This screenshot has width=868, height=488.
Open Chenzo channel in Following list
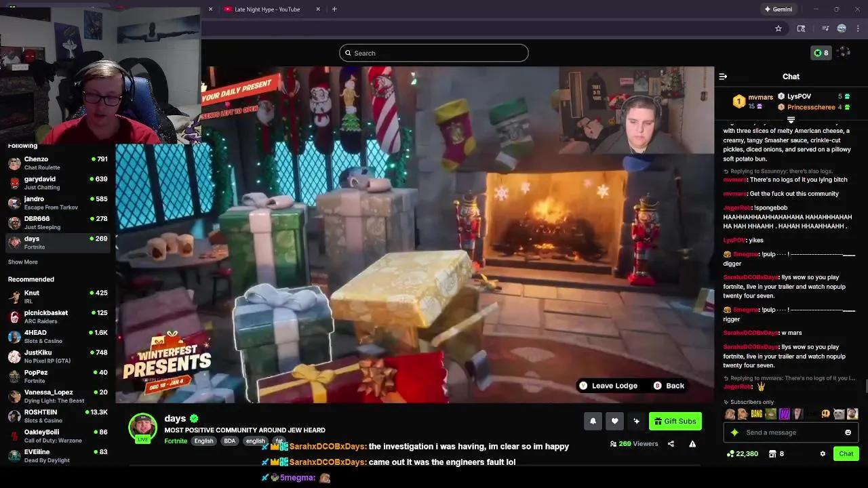pyautogui.click(x=58, y=163)
